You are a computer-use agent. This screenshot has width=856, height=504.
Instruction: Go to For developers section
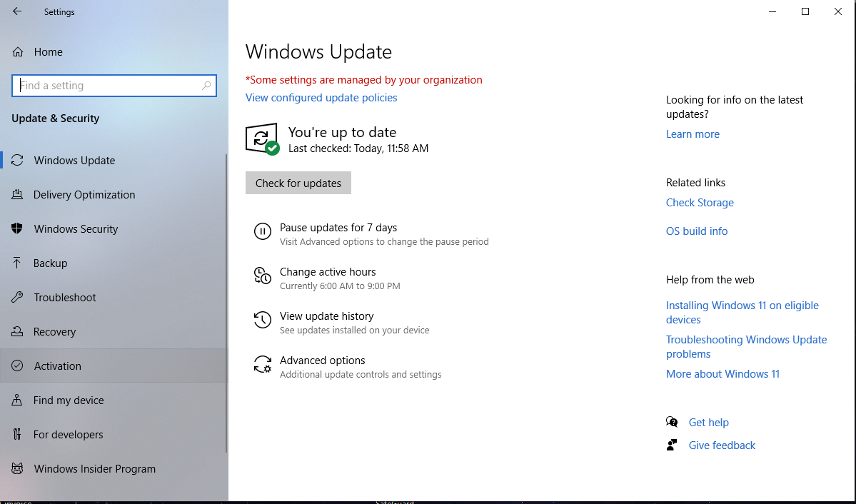click(114, 435)
